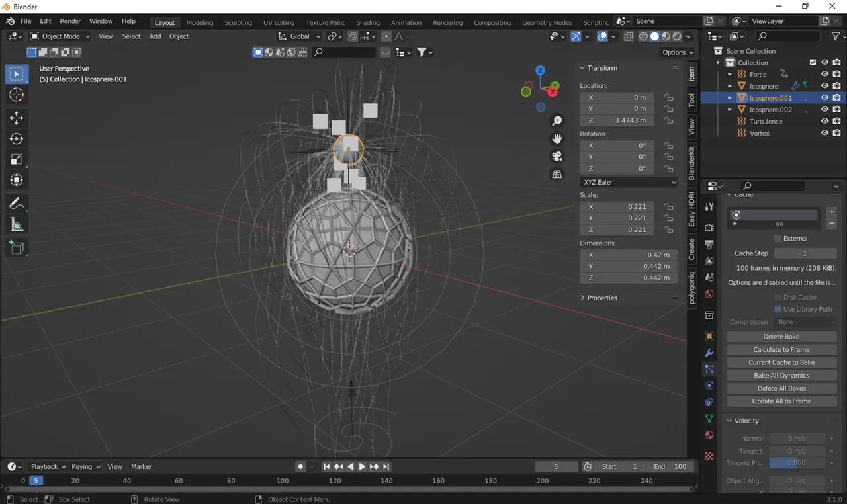Click Current Cache to Bake

(781, 362)
